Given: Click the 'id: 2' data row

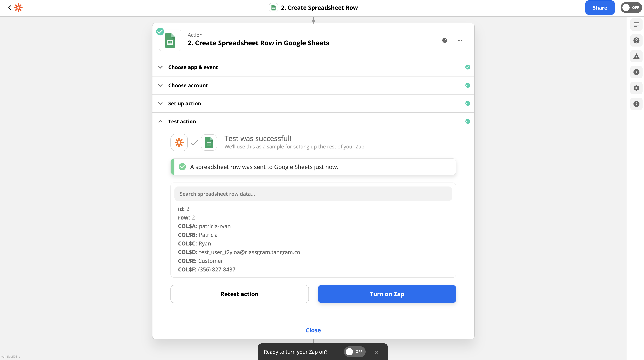Looking at the screenshot, I should [x=184, y=209].
